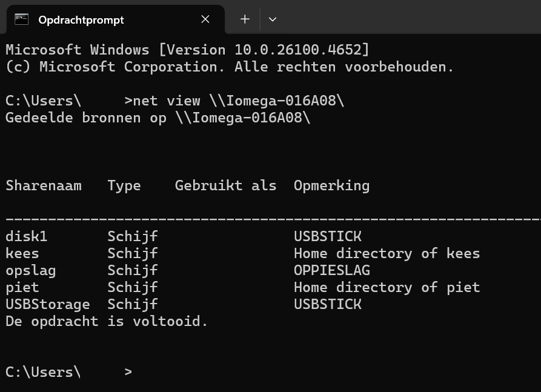Click the Sharenaam column header
The image size is (541, 392).
coord(44,185)
